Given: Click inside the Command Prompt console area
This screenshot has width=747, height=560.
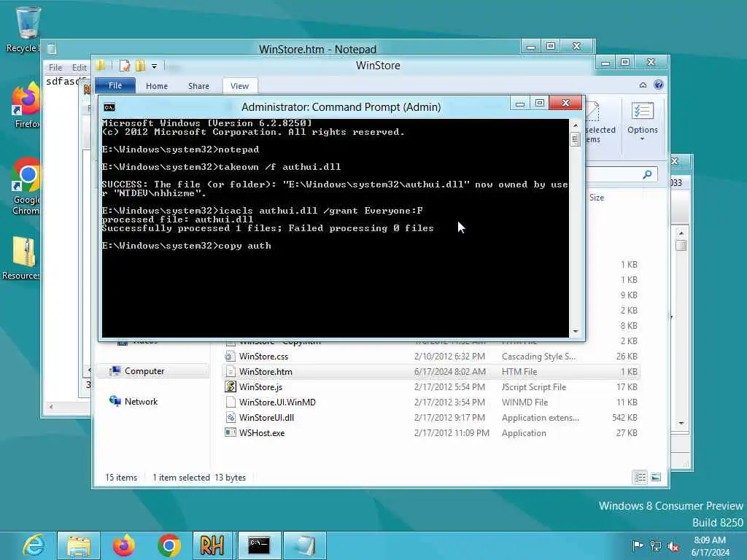Looking at the screenshot, I should tap(335, 227).
